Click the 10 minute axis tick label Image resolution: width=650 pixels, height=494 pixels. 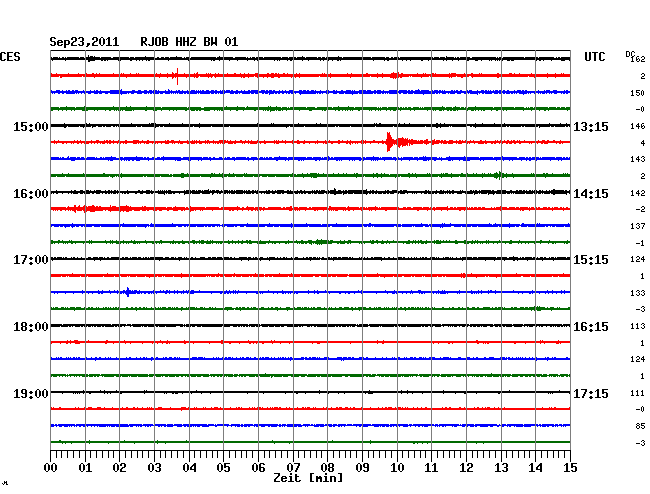pyautogui.click(x=397, y=467)
